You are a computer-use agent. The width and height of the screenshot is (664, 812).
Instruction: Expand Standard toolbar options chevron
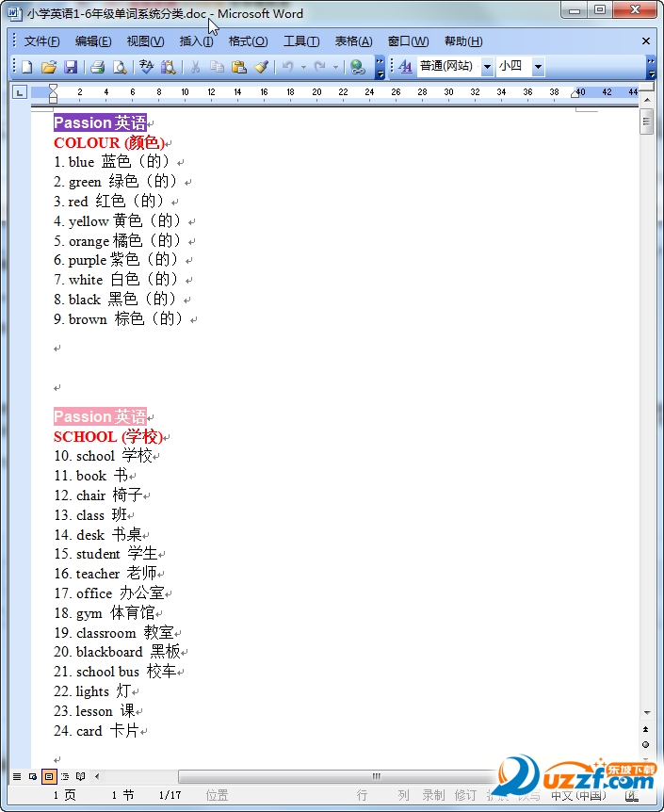[381, 68]
